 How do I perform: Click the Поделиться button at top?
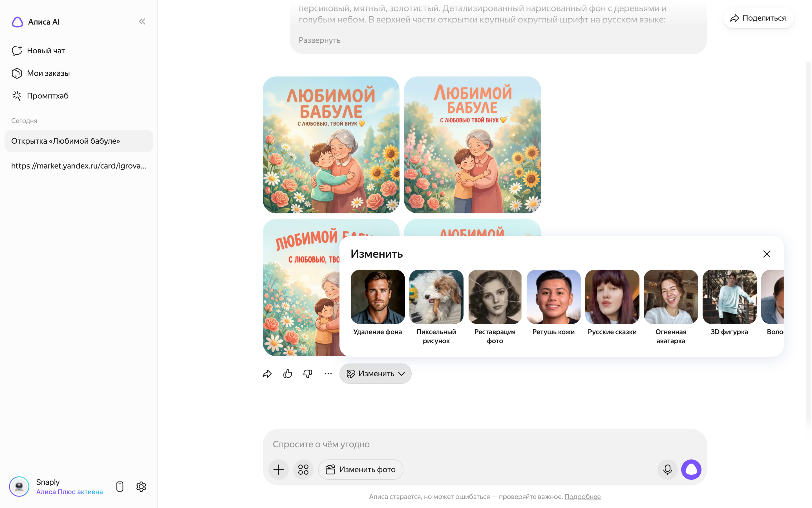pos(758,18)
